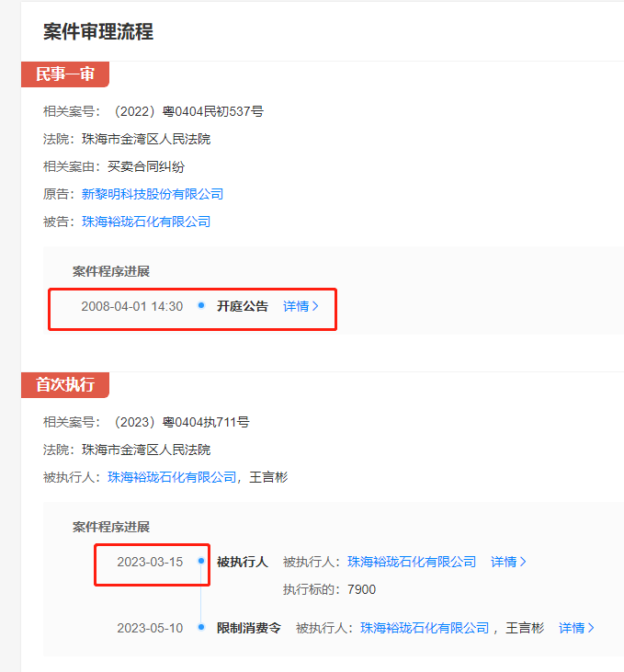Click the date 2023-05-10

tap(150, 628)
